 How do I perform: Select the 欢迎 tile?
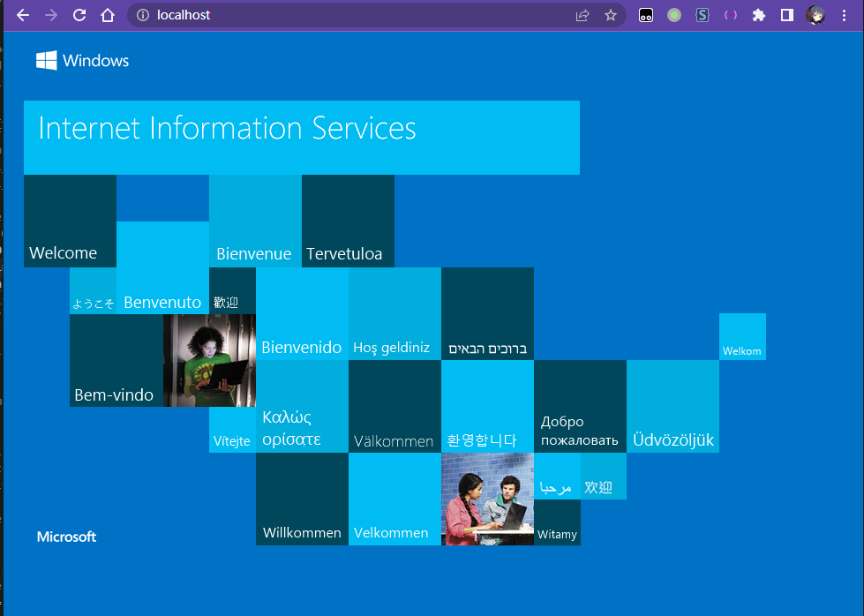coord(604,476)
